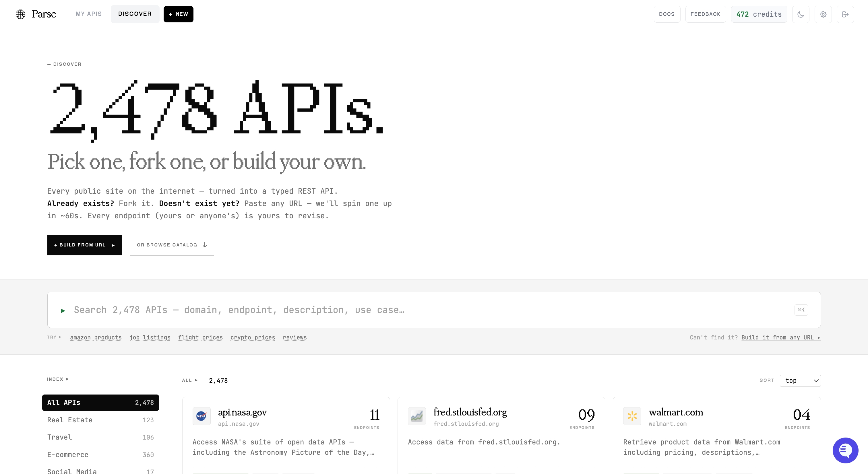
Task: Open the chat support bubble
Action: click(x=845, y=450)
